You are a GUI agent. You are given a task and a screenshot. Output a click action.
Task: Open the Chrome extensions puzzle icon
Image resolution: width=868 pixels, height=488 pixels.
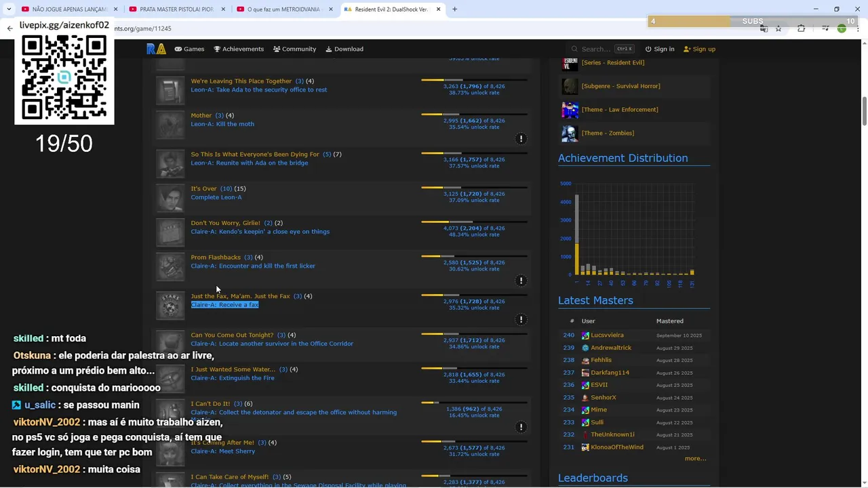pos(802,28)
